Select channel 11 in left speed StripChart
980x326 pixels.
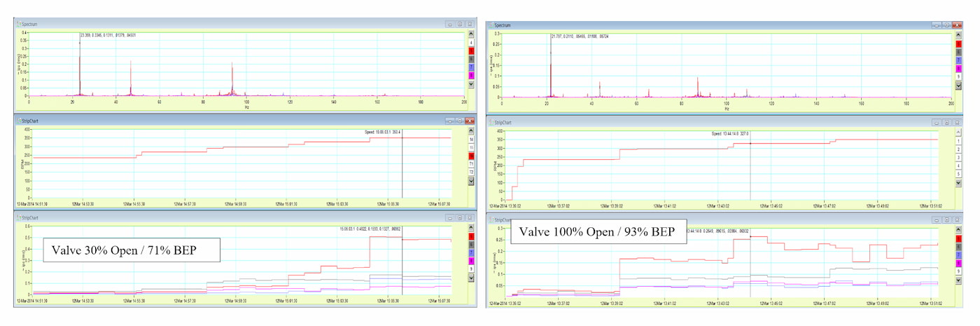[x=471, y=164]
